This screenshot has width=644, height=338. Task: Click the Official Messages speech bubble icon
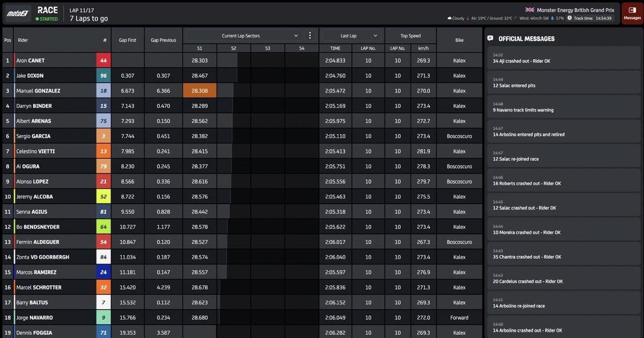tap(491, 39)
